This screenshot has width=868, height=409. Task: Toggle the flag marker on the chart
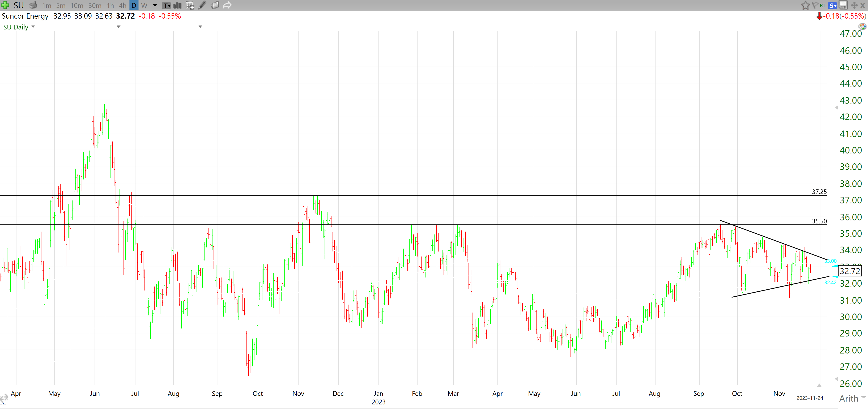click(815, 5)
